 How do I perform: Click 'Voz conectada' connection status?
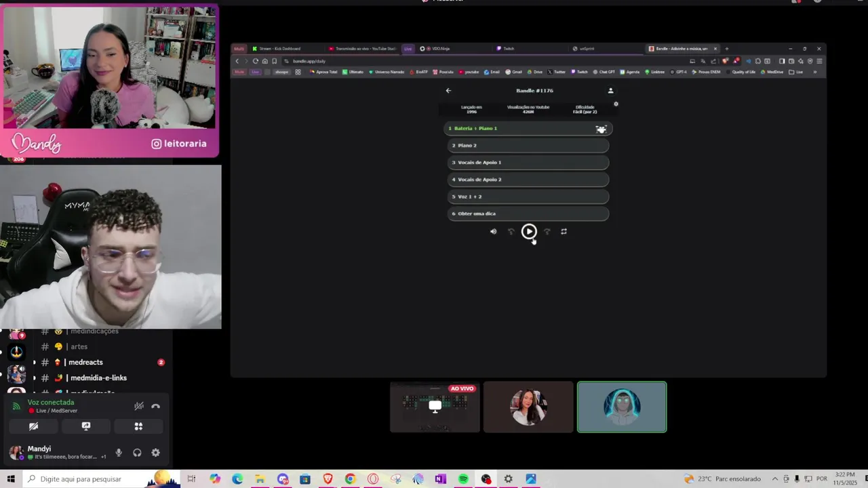[51, 403]
